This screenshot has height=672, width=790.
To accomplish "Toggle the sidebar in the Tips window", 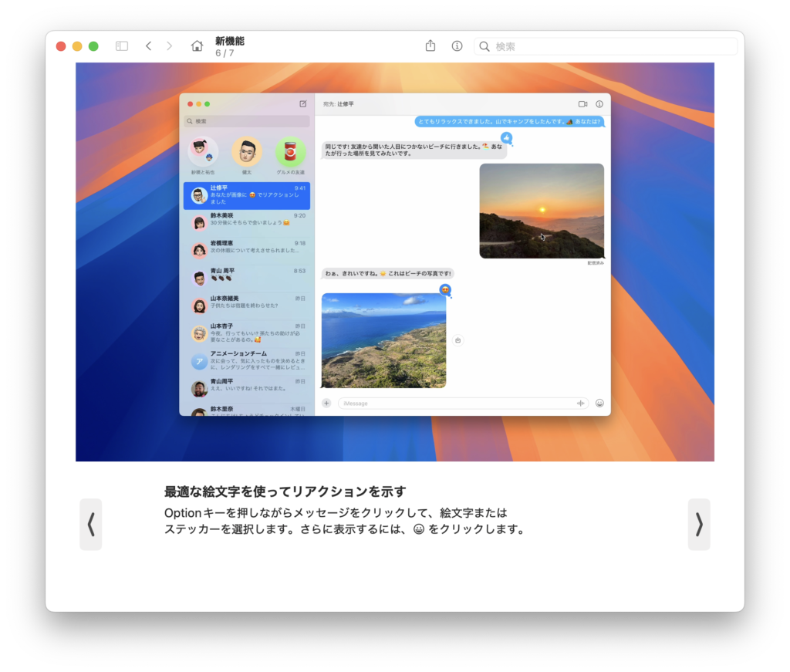I will click(x=121, y=46).
